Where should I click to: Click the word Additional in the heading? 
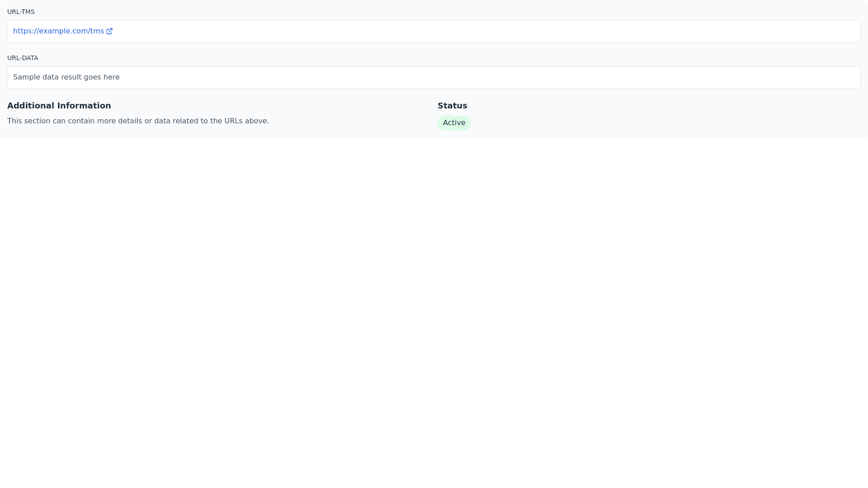(x=31, y=106)
